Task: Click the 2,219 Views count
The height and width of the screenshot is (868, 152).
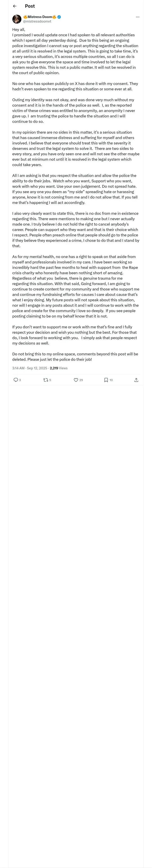Action: (59, 368)
